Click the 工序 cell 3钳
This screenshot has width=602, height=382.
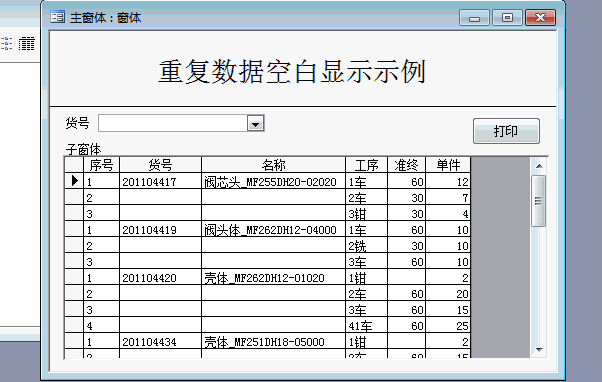(x=367, y=213)
